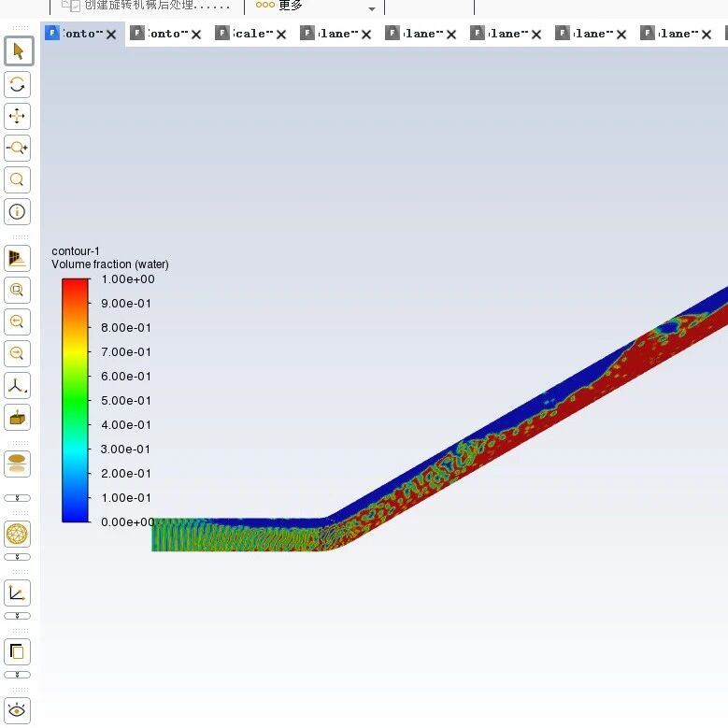Open the axis orientation triad tool
Screen dimensions: 728x728
[x=17, y=385]
